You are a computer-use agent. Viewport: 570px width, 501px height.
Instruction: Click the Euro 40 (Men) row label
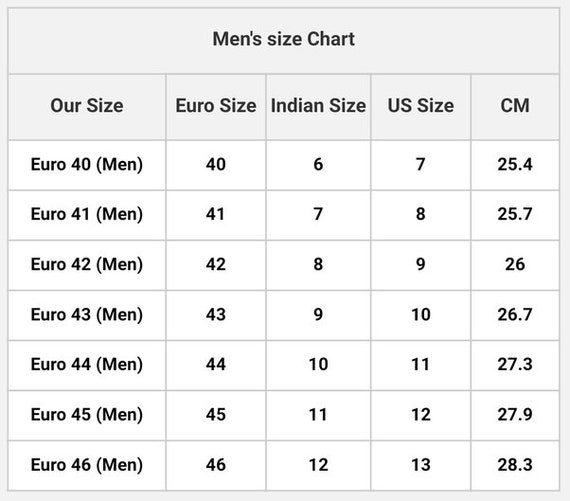click(x=87, y=164)
